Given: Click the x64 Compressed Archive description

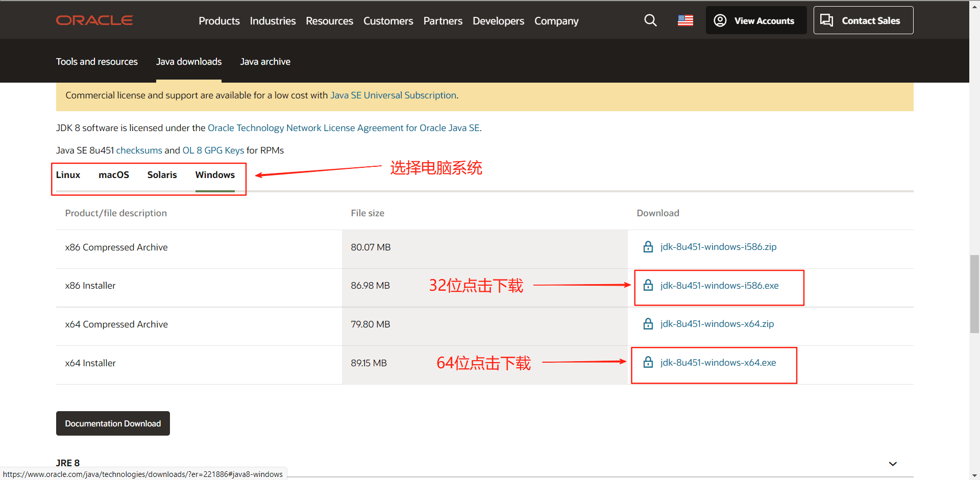Looking at the screenshot, I should click(x=116, y=324).
